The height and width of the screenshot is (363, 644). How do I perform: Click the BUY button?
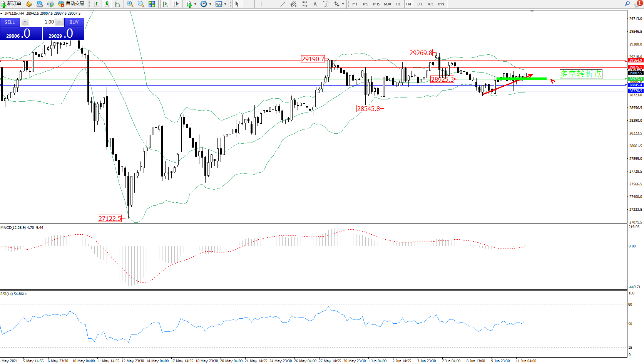click(x=74, y=22)
